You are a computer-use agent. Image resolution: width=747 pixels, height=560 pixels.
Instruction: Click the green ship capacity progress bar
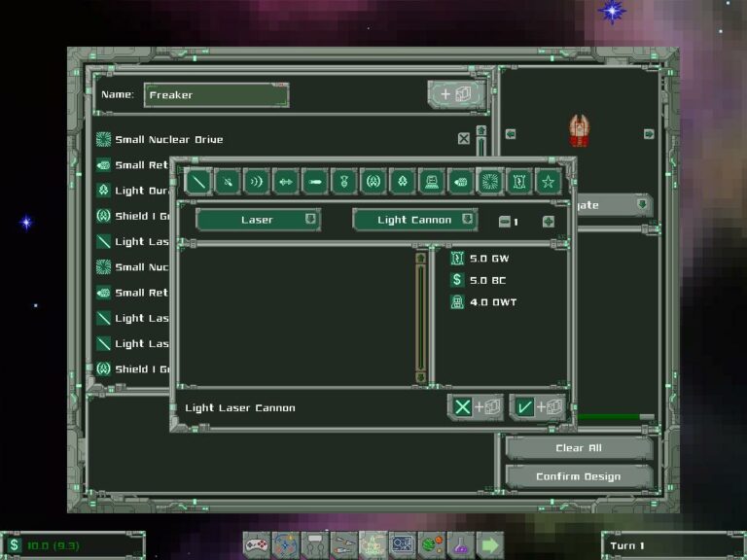click(616, 417)
